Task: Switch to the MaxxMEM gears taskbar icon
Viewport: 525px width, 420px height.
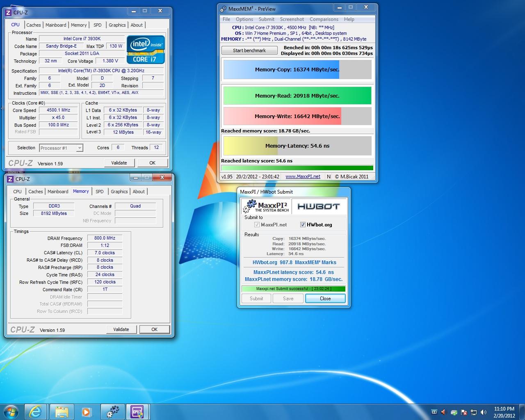Action: (x=112, y=412)
